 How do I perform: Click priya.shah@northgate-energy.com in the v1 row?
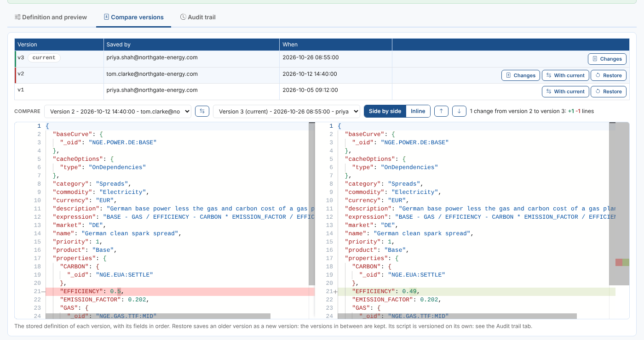pyautogui.click(x=152, y=90)
